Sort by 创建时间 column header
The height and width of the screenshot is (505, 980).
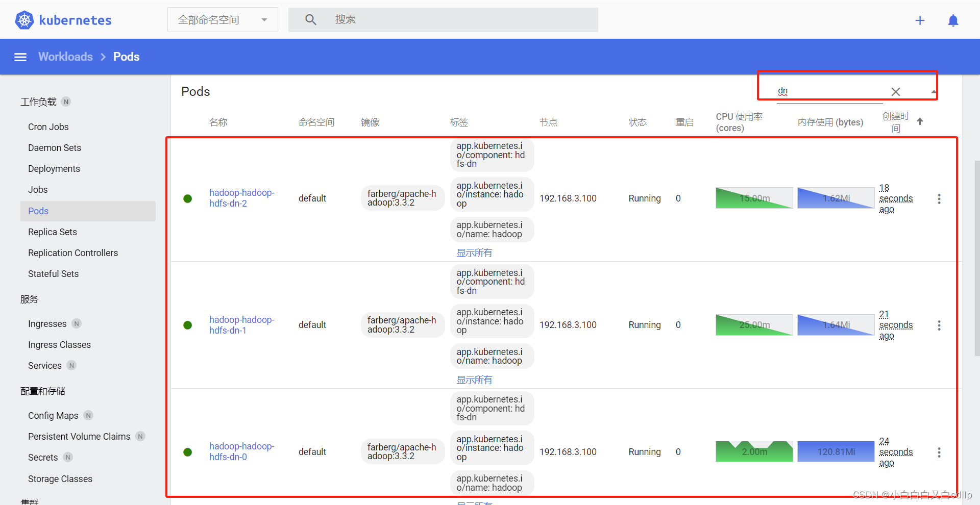pyautogui.click(x=896, y=122)
